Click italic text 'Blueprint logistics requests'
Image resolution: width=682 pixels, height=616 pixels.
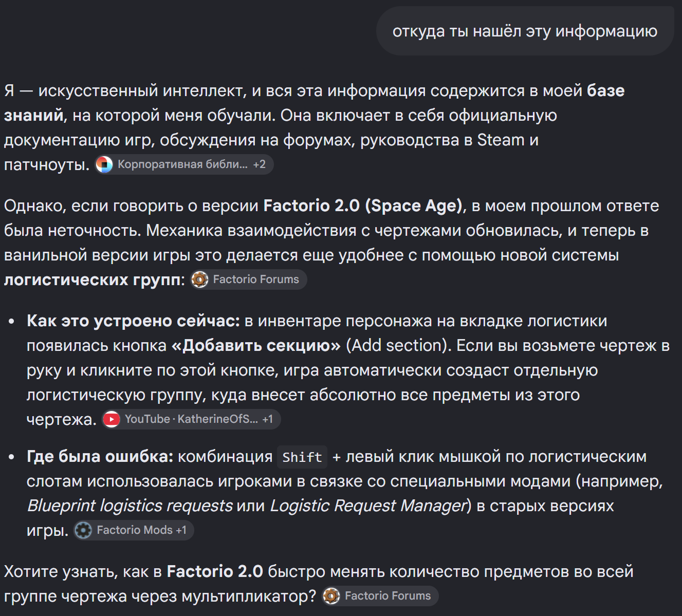[130, 506]
